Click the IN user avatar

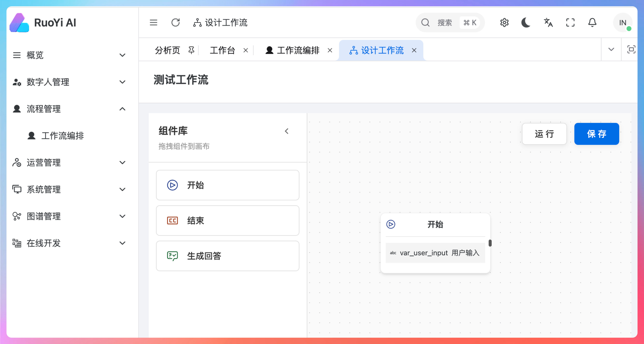pos(623,23)
